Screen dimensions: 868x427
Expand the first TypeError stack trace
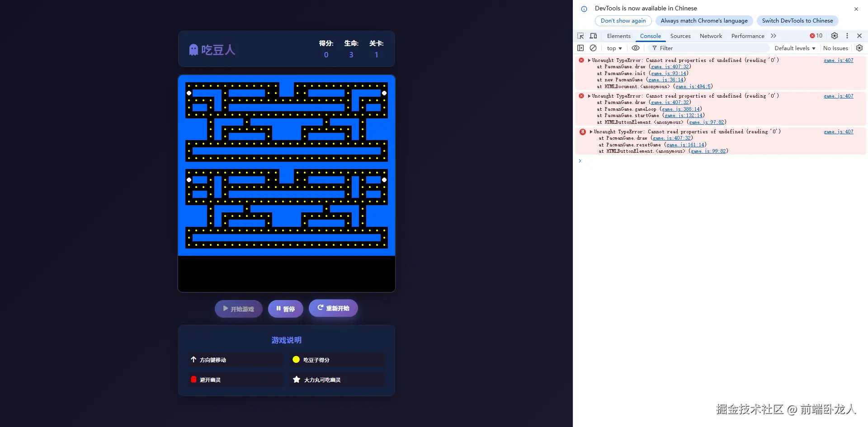[x=589, y=60]
